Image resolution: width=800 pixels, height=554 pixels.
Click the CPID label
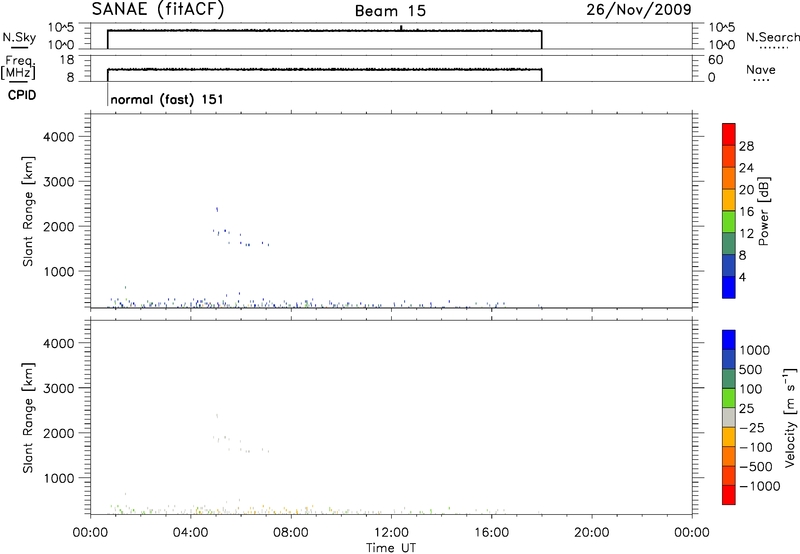point(22,95)
